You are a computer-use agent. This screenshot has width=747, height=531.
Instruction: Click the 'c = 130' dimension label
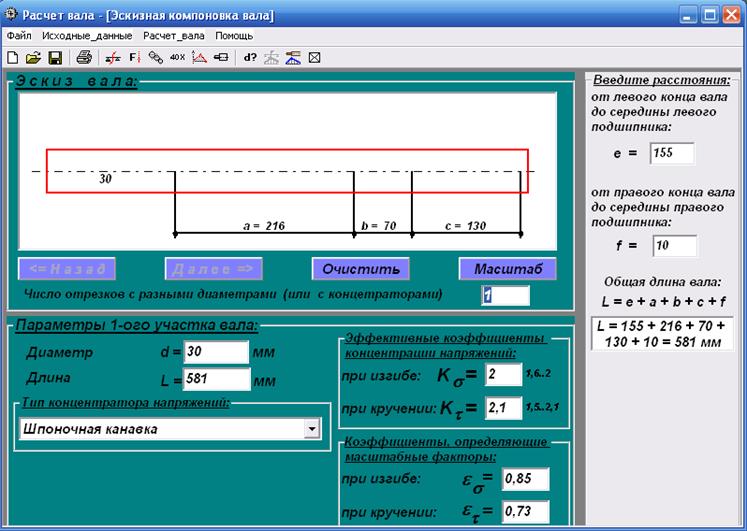click(465, 226)
